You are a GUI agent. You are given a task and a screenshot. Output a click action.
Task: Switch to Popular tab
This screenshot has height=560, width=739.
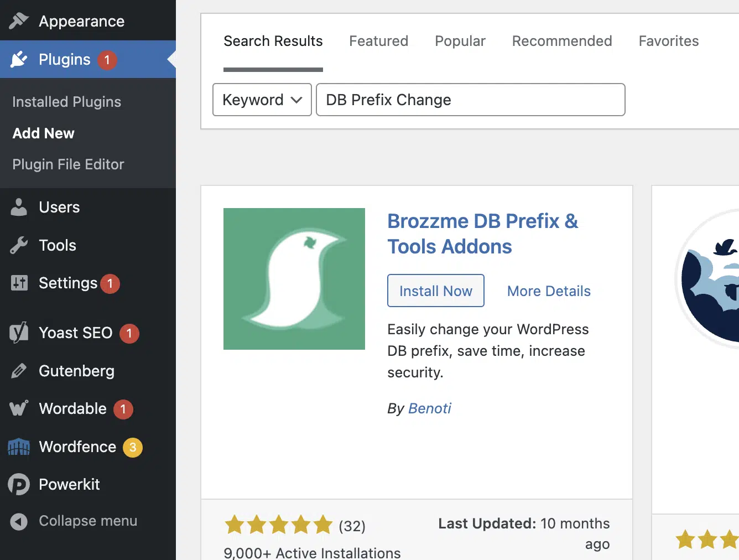point(460,42)
